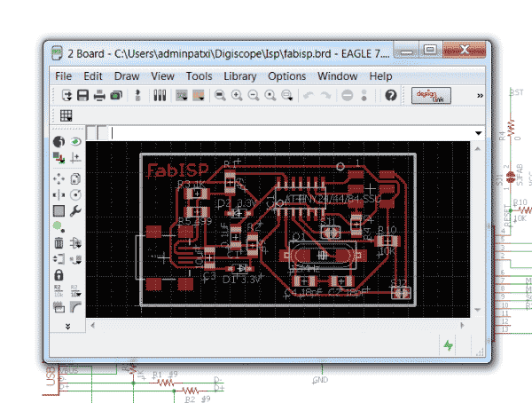Open the View menu
Screen dimensions: 532x403
point(162,76)
